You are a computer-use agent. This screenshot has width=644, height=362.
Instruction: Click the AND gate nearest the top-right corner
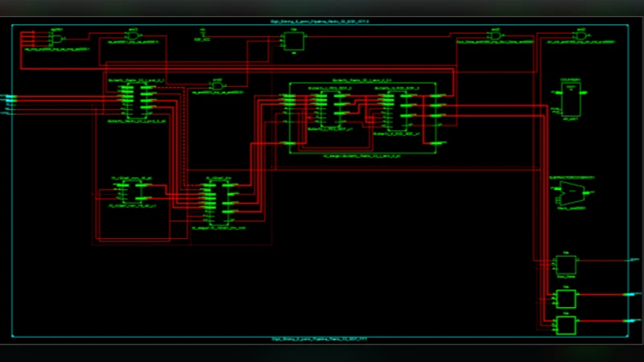[579, 36]
